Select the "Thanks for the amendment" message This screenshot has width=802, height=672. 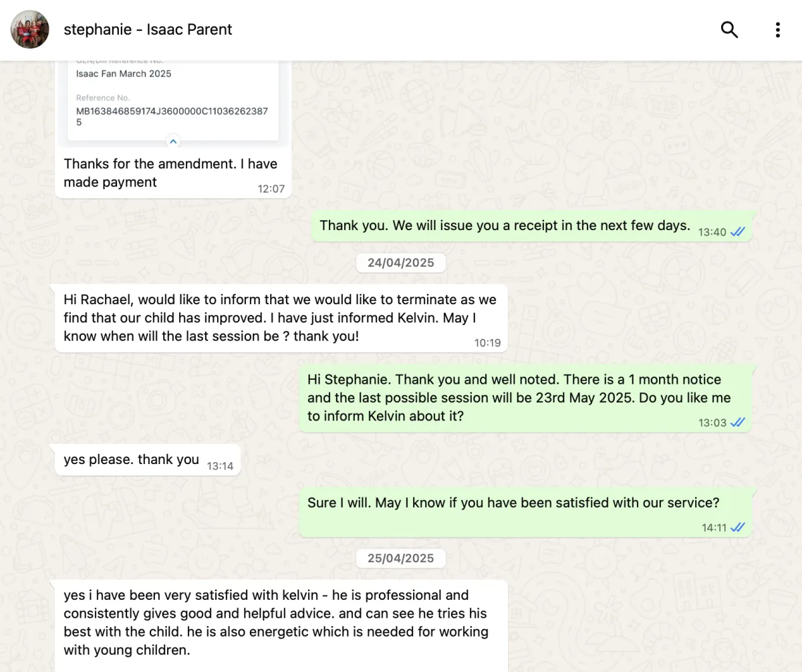click(170, 173)
